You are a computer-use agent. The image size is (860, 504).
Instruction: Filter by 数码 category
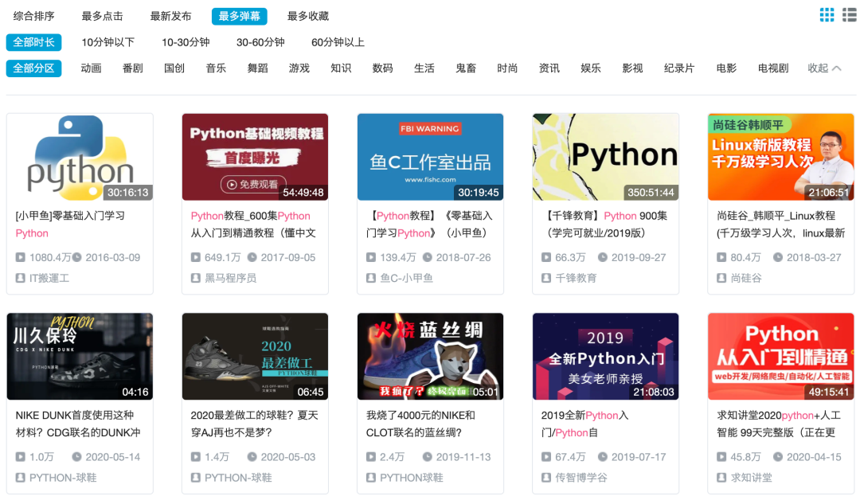(383, 68)
